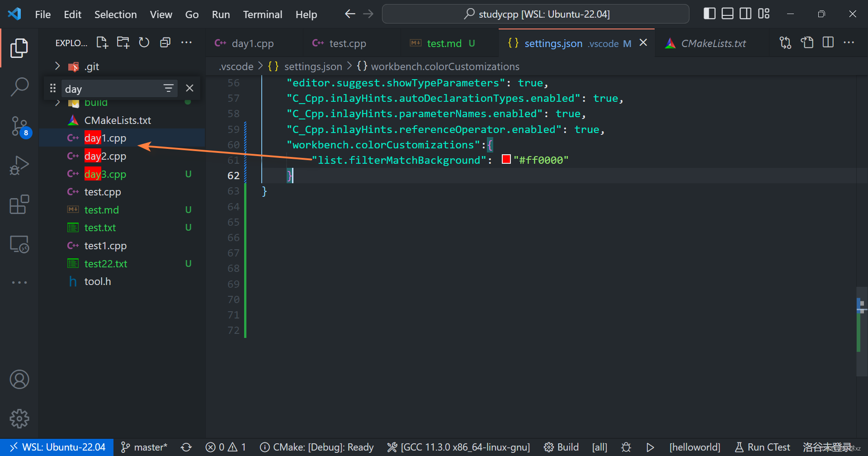The height and width of the screenshot is (456, 868).
Task: Select day3.cpp in file tree
Action: pos(122,174)
